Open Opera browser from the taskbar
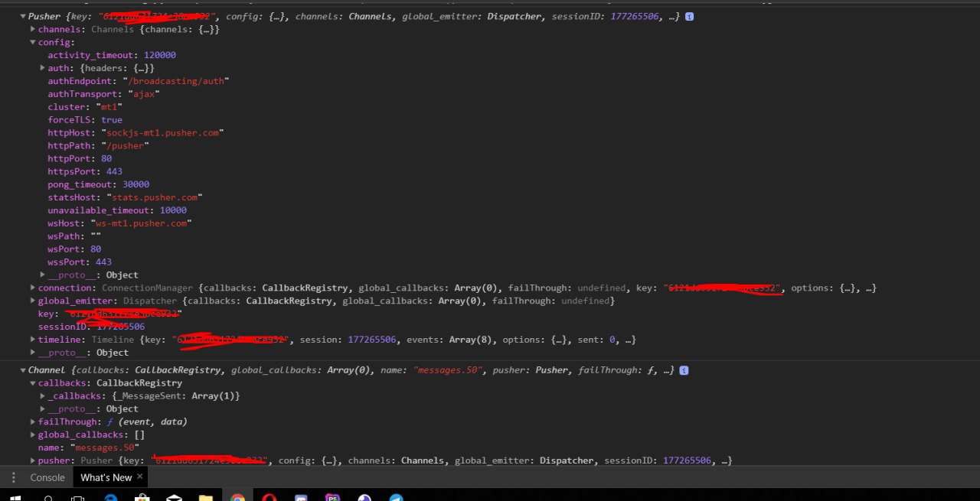 coord(269,498)
